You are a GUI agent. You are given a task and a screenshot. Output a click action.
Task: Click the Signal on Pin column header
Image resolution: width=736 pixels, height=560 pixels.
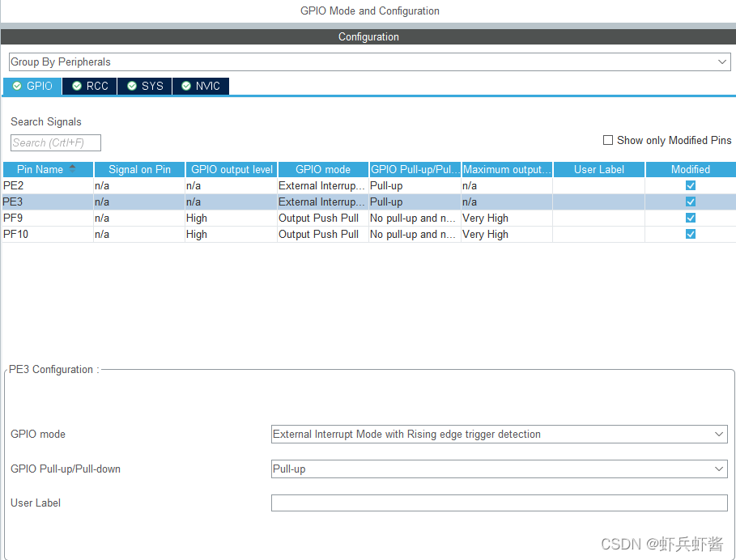click(139, 169)
